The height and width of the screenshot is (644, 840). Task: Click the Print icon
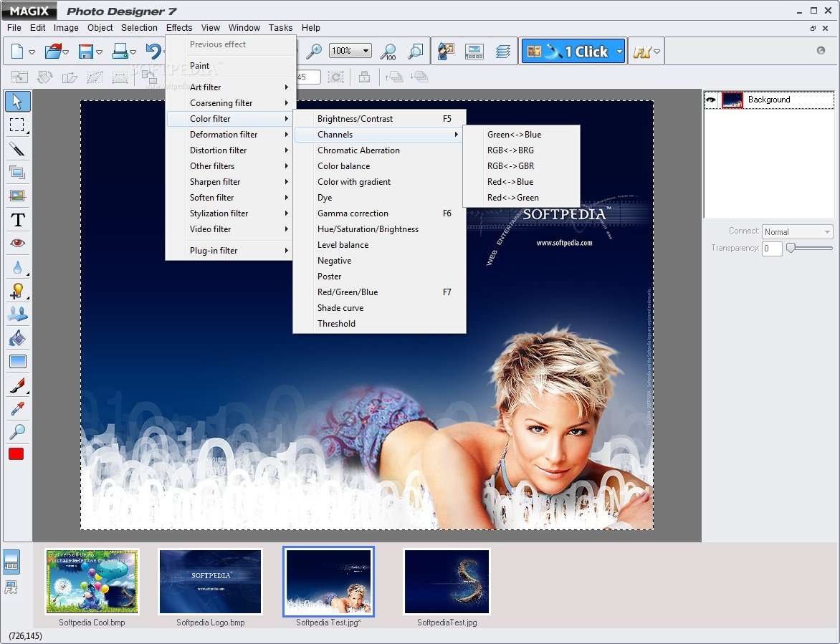coord(120,52)
